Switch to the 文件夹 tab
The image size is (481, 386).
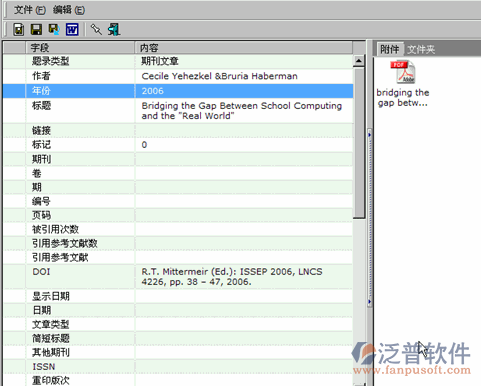[x=421, y=50]
